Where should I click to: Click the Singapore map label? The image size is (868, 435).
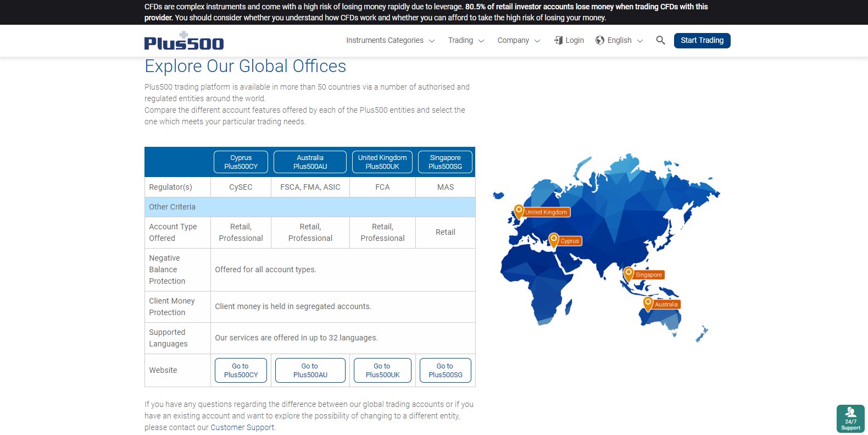click(649, 274)
